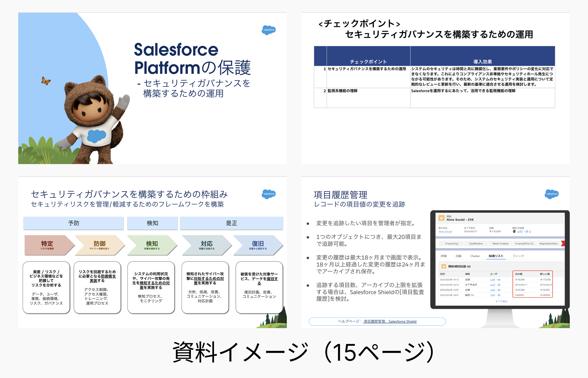Click the crown icon next to 商談項目履歴 (4)
Screen dimensions: 588x378
444,266
